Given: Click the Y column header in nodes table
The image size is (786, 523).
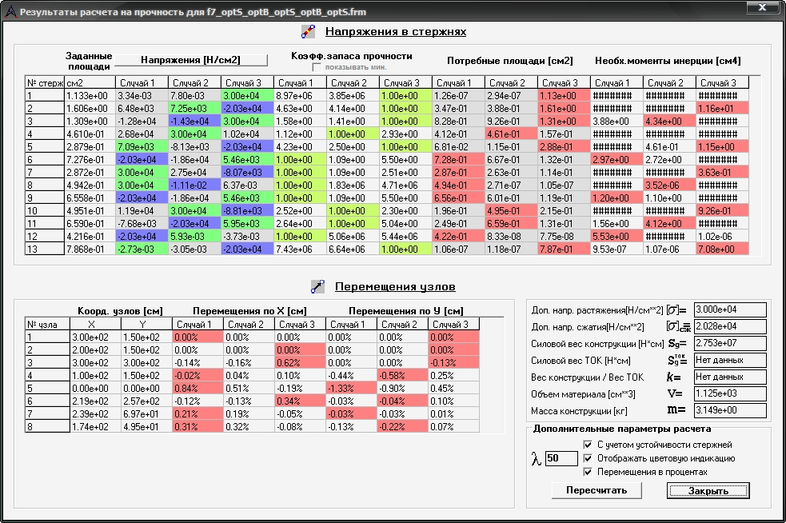Looking at the screenshot, I should pos(146,324).
